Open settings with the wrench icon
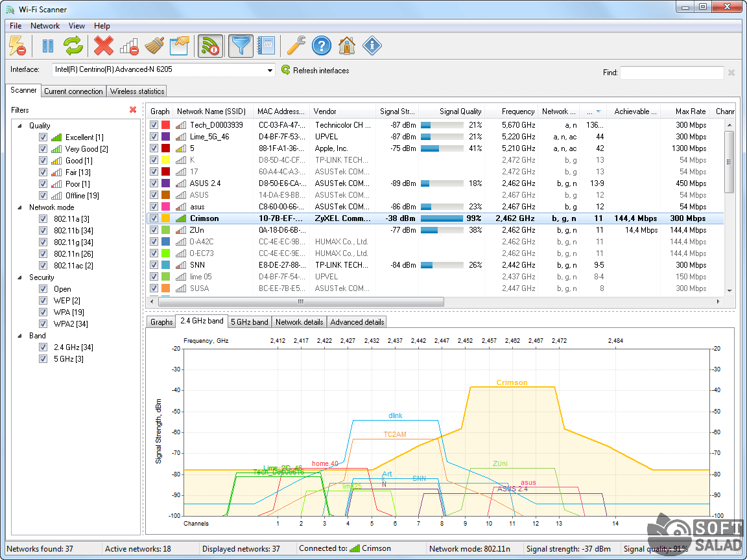 pos(296,46)
